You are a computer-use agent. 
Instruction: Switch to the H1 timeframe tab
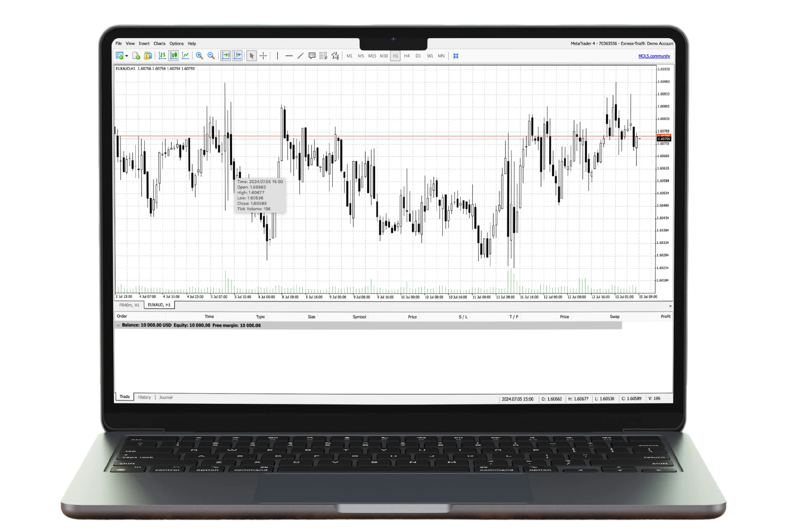395,56
